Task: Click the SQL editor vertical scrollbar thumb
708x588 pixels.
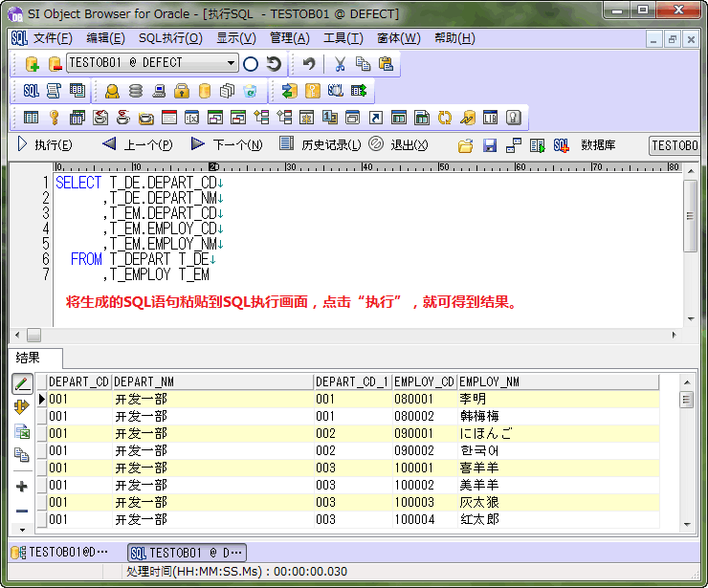Action: (690, 216)
